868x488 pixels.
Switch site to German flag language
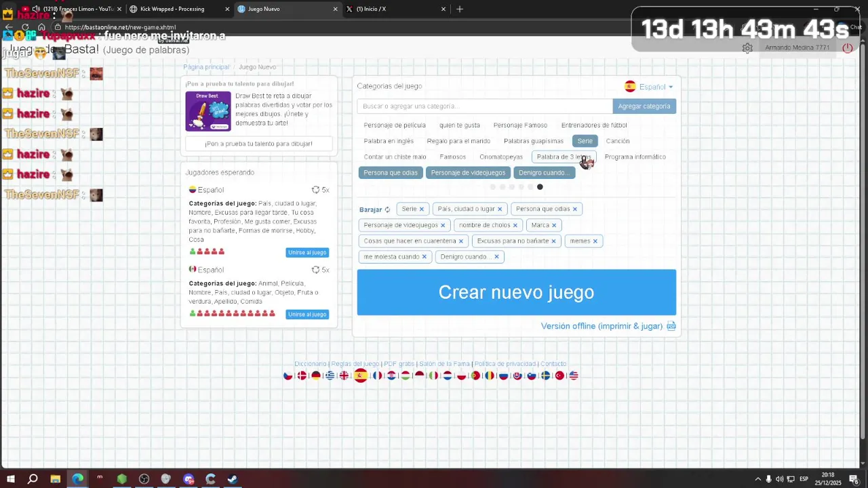point(316,375)
